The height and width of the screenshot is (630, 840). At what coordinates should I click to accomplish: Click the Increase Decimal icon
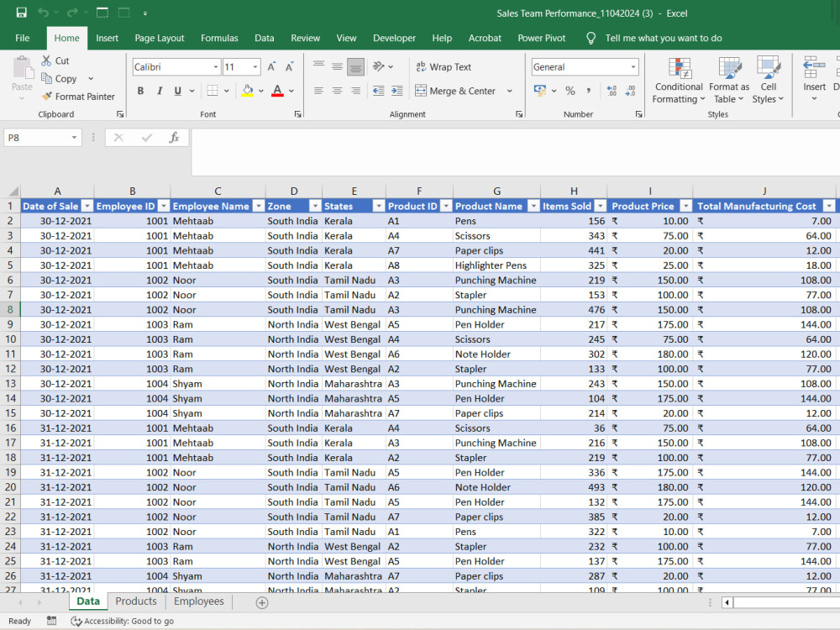612,91
